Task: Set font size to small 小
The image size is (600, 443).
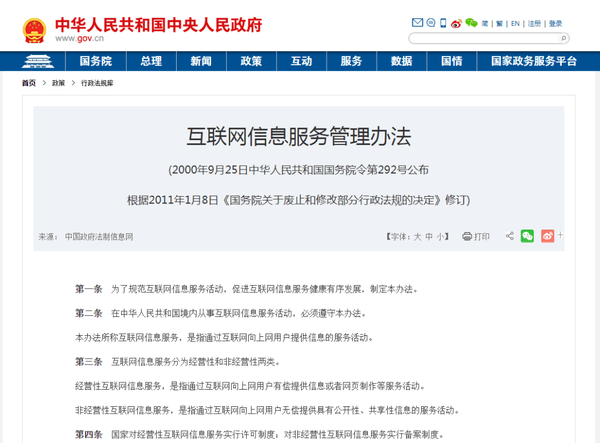Action: click(x=440, y=237)
